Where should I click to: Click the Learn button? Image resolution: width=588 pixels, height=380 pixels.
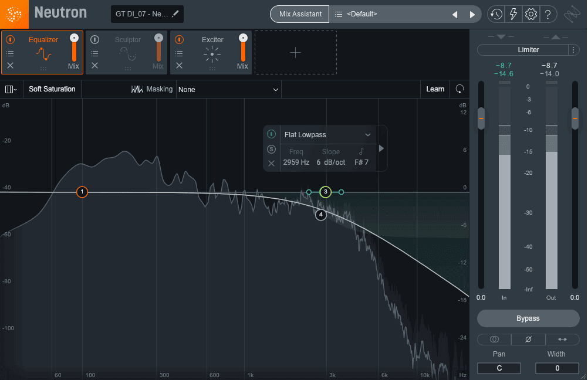coord(435,89)
